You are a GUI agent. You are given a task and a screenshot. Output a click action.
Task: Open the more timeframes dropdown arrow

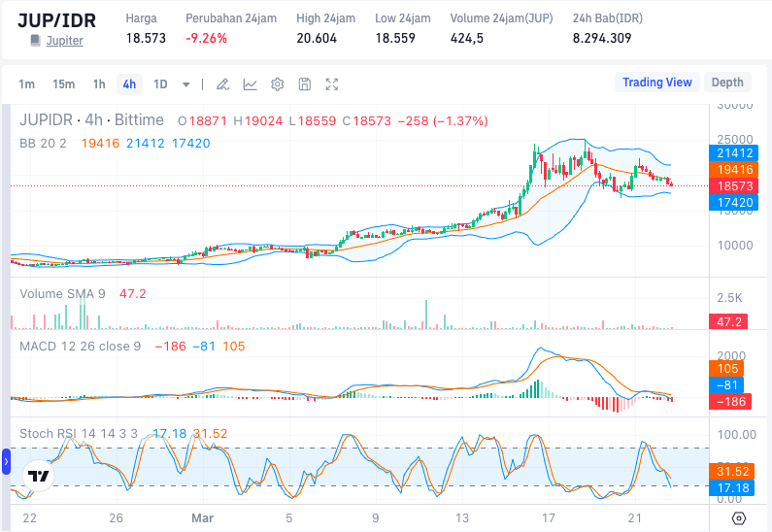point(186,84)
